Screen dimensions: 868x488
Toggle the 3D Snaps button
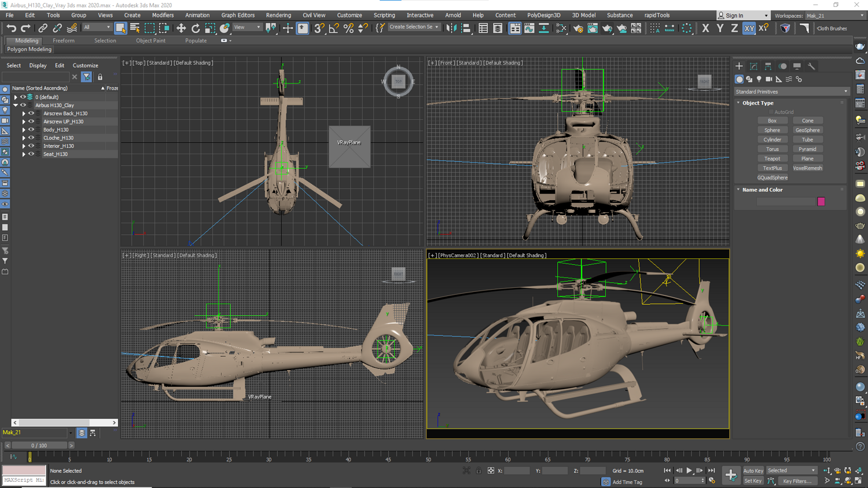(x=319, y=28)
